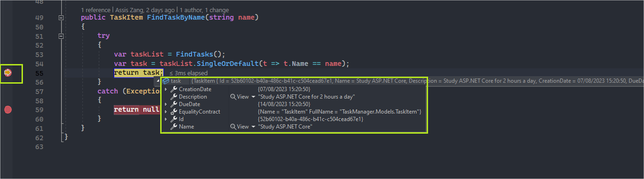Image resolution: width=644 pixels, height=179 pixels.
Task: Click the current-statement arrow on line 55
Action: click(8, 72)
